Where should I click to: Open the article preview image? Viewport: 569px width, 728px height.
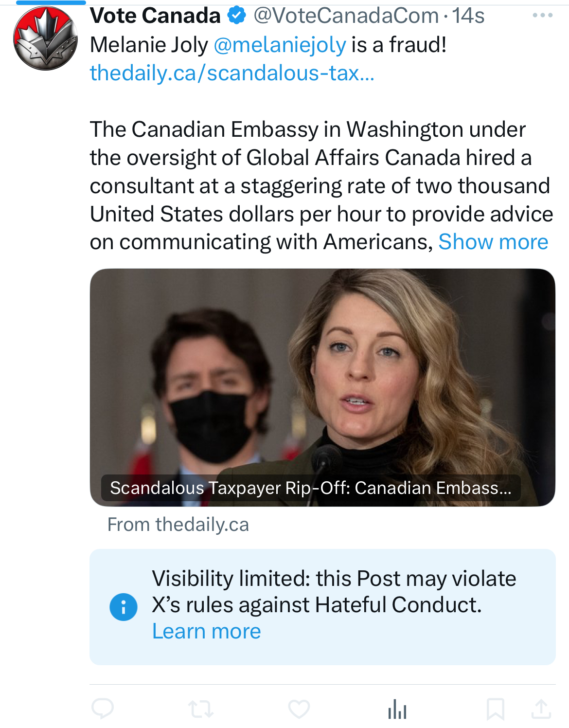click(x=322, y=370)
